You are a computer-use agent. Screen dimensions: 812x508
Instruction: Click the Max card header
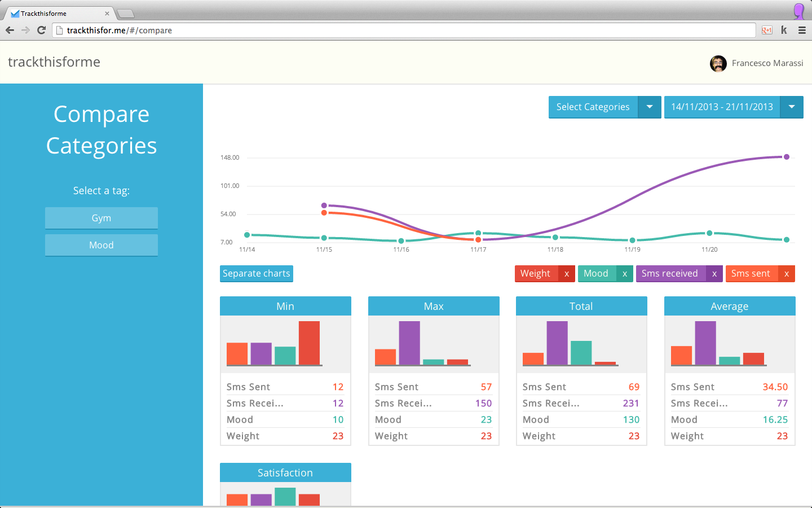pos(434,306)
